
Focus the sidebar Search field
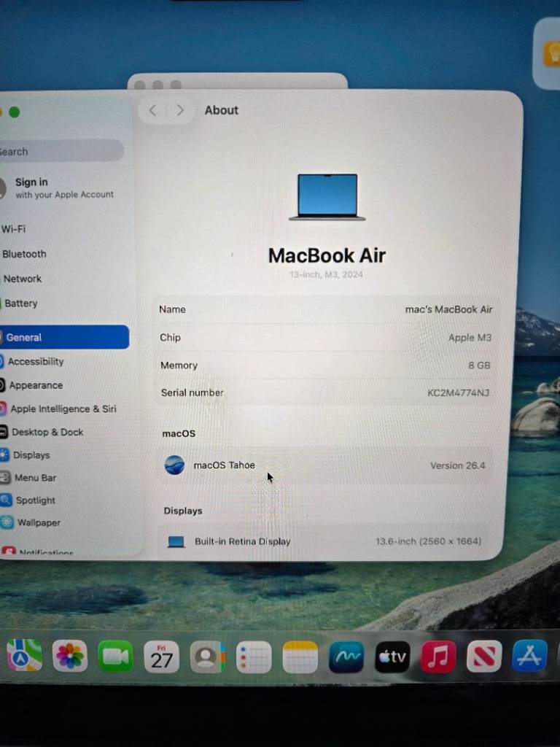click(x=61, y=151)
